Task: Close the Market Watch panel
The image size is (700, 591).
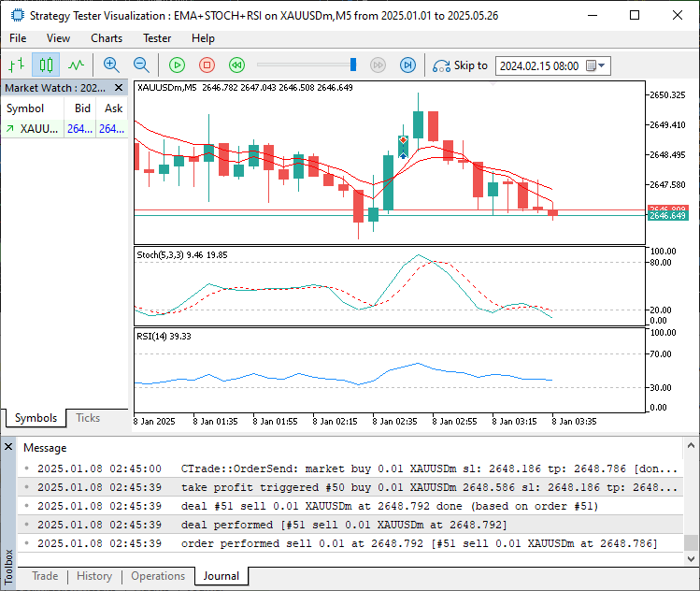Action: [x=119, y=88]
